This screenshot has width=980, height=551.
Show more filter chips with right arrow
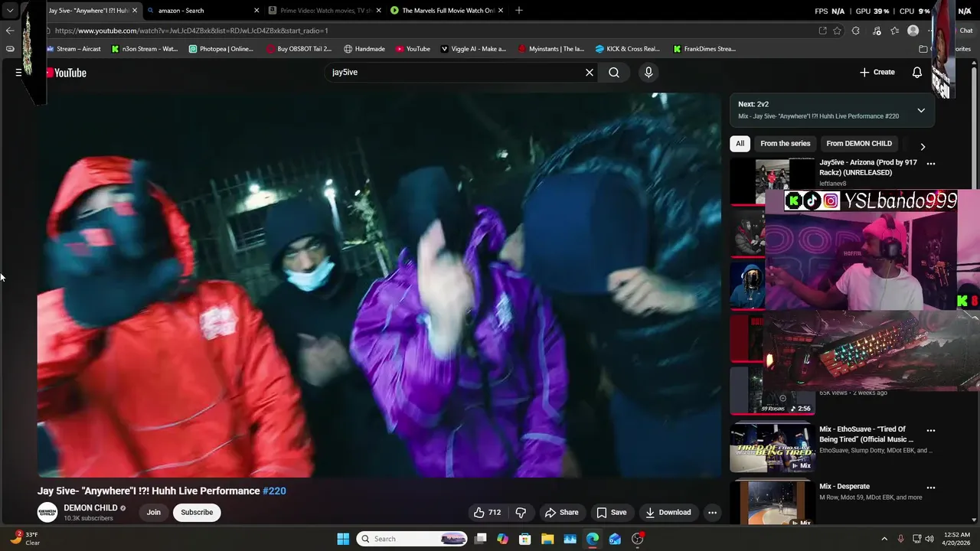coord(923,146)
